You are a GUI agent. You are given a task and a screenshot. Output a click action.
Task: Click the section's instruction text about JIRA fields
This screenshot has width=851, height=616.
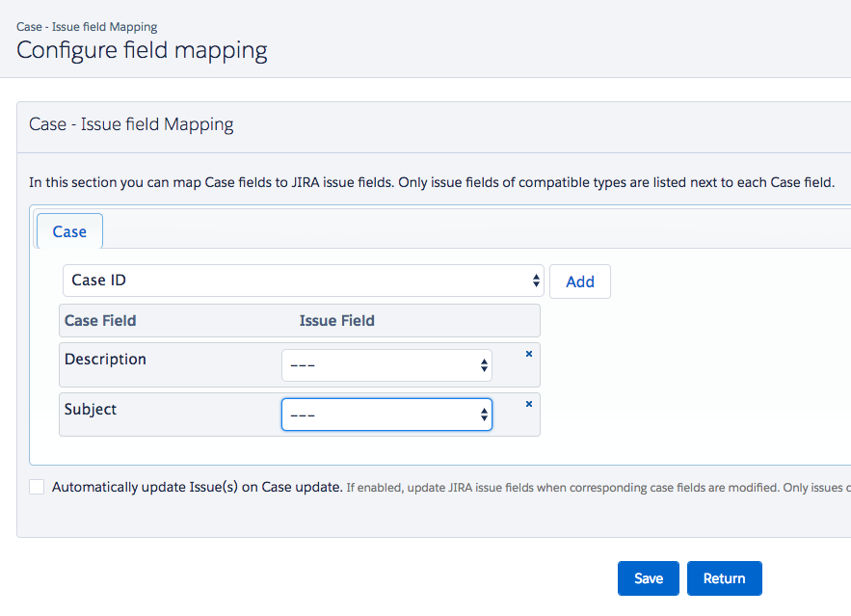pyautogui.click(x=431, y=182)
